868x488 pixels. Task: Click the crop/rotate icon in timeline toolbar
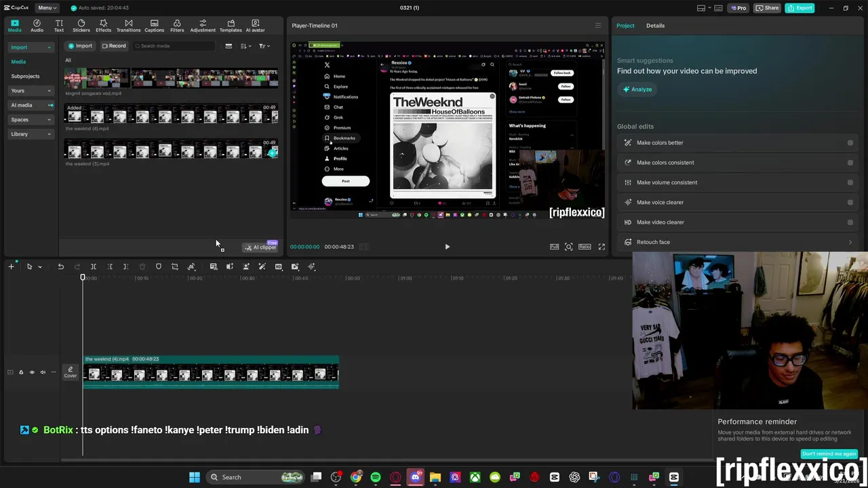[175, 266]
